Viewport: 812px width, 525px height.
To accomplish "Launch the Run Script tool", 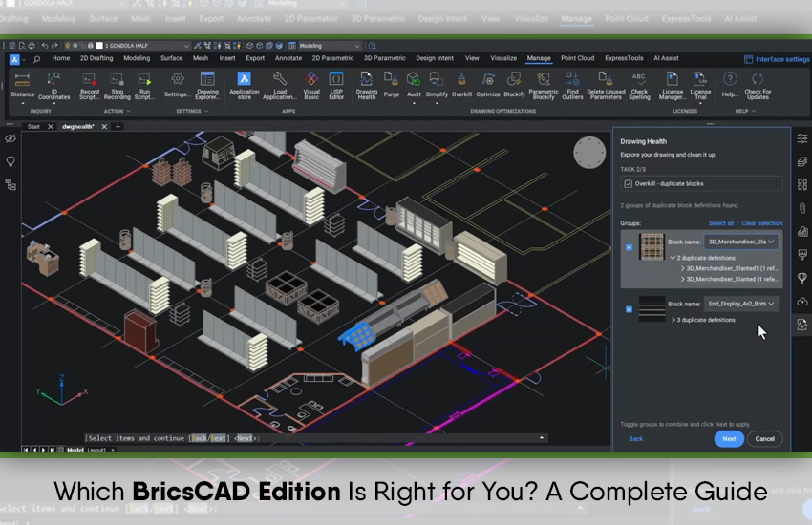I will 144,86.
